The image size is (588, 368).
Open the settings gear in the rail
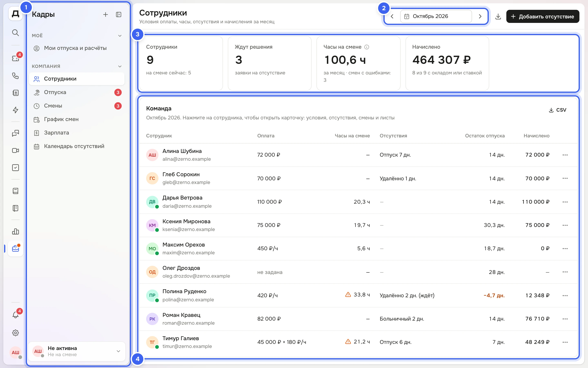point(15,333)
